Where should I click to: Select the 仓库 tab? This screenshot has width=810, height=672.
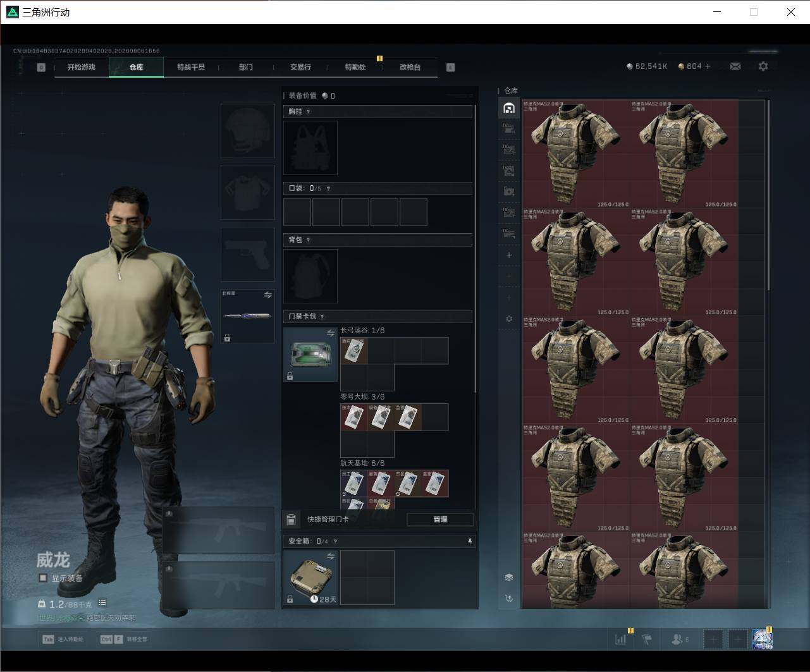point(137,67)
